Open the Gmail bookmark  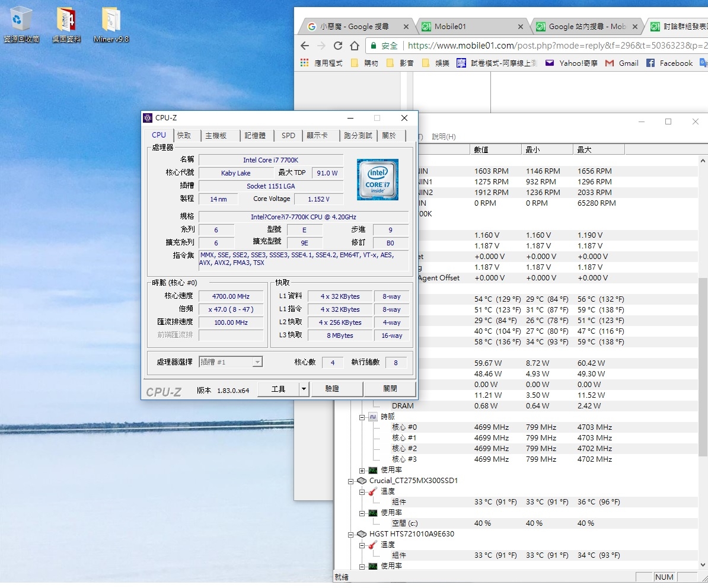coord(622,63)
